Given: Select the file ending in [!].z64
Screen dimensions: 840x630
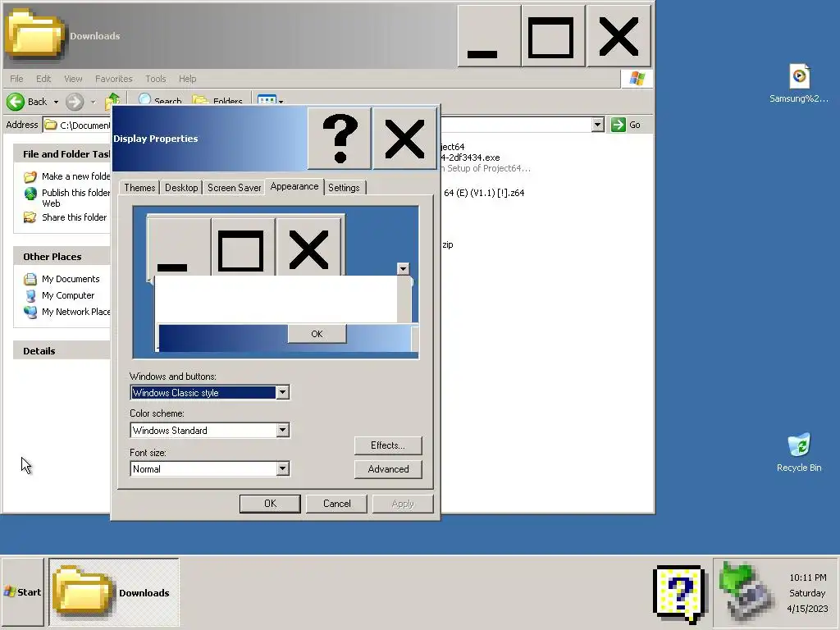Looking at the screenshot, I should click(x=483, y=193).
